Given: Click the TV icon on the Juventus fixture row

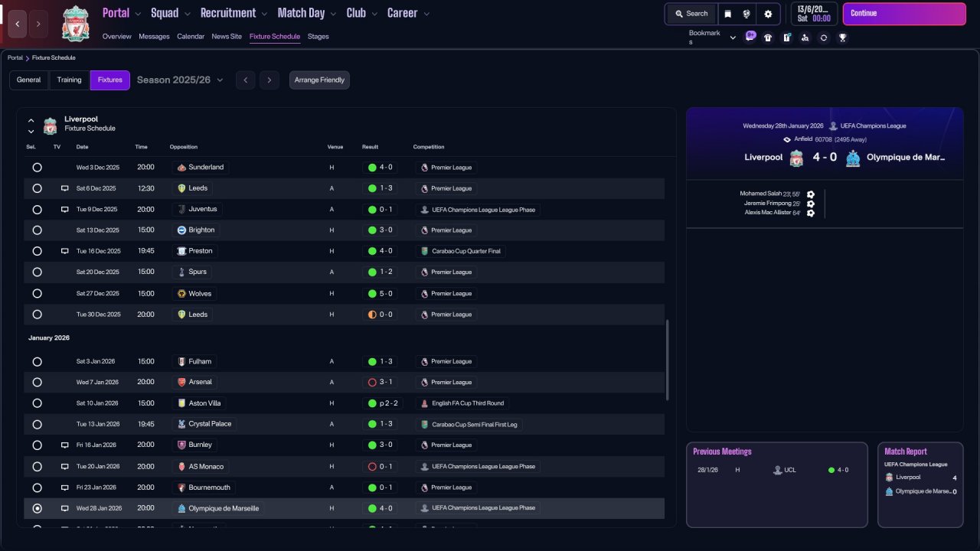Looking at the screenshot, I should 65,209.
